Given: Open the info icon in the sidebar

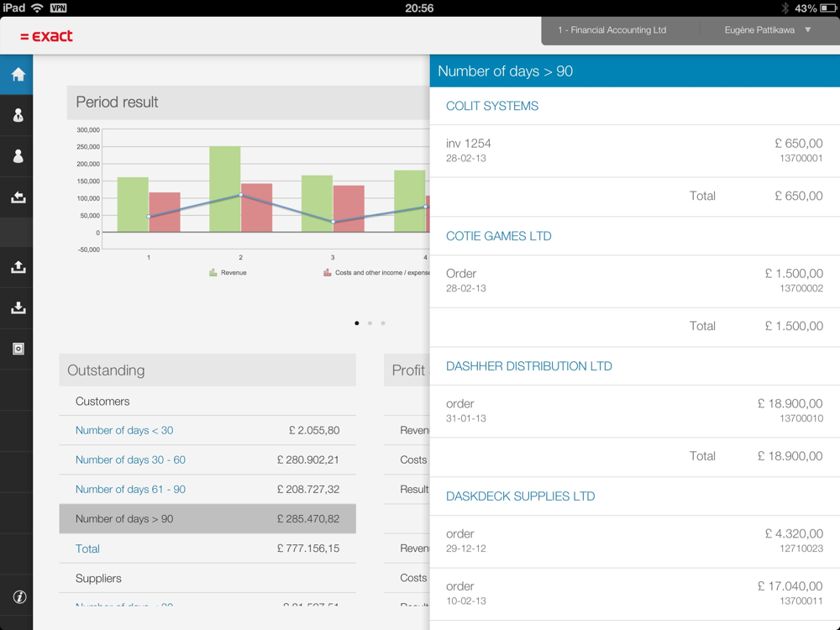Looking at the screenshot, I should [18, 597].
